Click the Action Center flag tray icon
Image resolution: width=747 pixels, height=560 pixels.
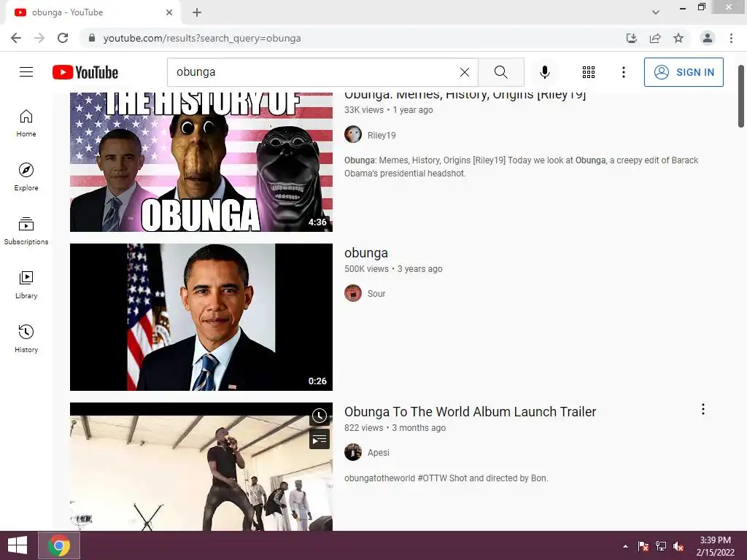click(x=643, y=546)
